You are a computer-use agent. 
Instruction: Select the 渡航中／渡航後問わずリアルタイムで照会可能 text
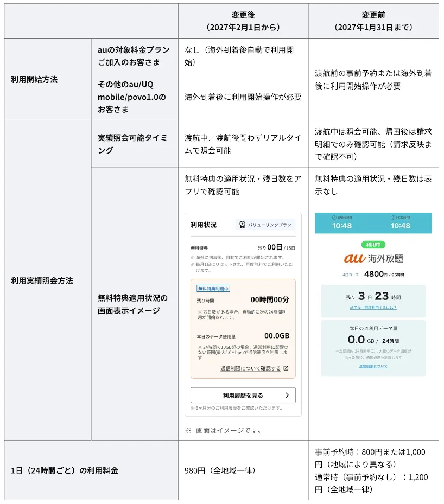(243, 144)
